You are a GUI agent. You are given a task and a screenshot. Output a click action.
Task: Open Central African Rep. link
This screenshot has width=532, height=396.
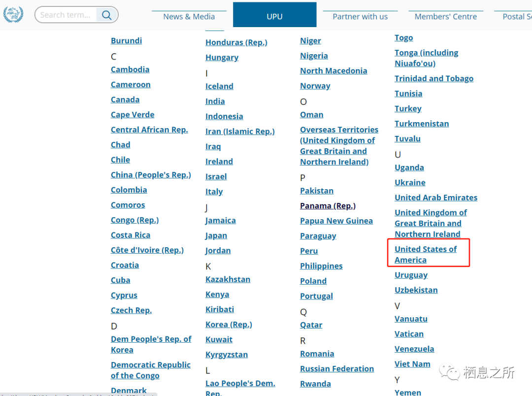[149, 130]
